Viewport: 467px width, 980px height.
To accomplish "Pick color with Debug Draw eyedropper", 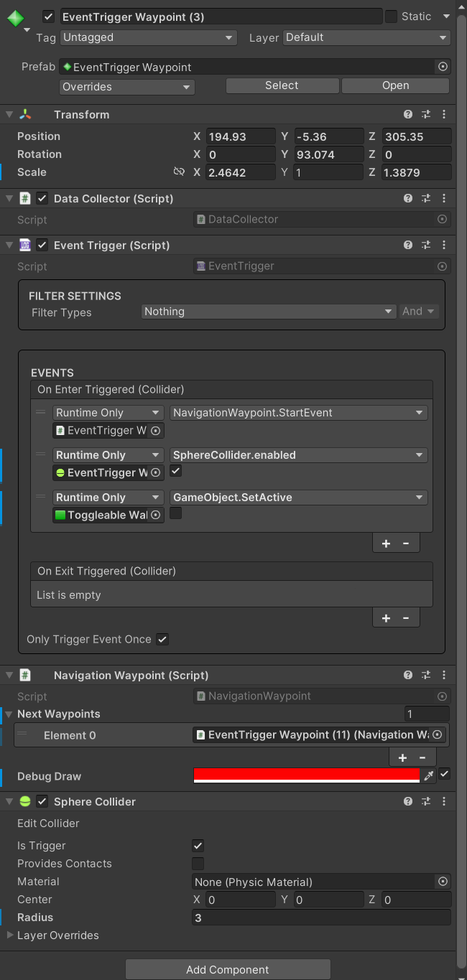I will 429,776.
